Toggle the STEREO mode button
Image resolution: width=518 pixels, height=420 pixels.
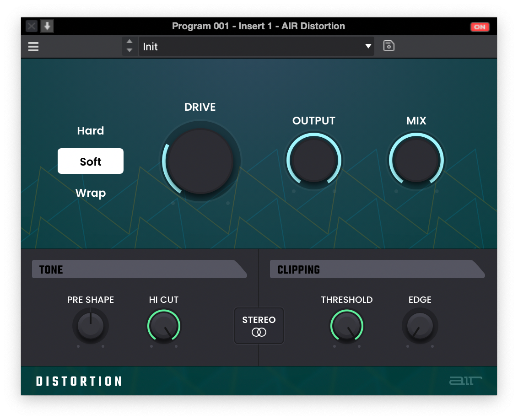coord(259,326)
